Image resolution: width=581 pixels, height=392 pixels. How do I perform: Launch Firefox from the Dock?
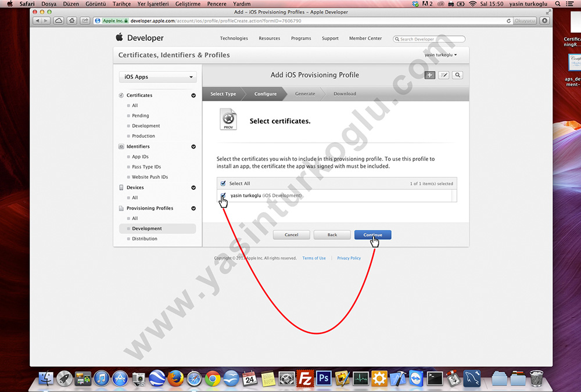(x=175, y=379)
